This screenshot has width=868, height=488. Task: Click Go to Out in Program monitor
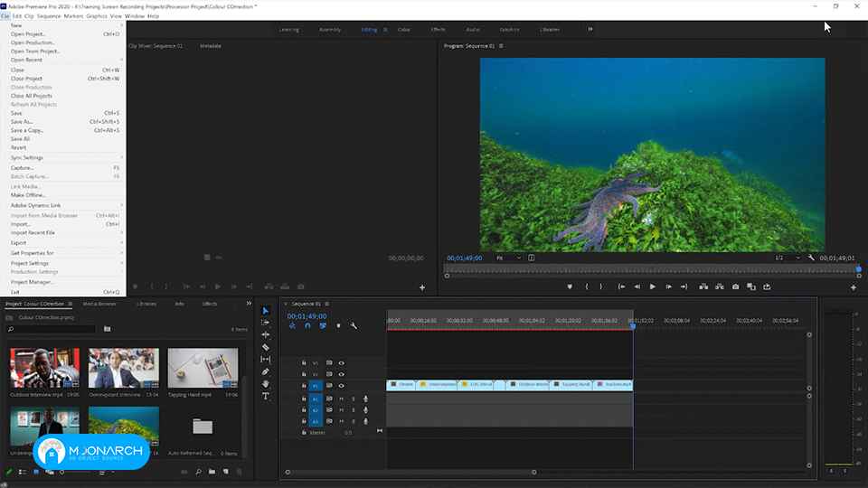coord(684,286)
